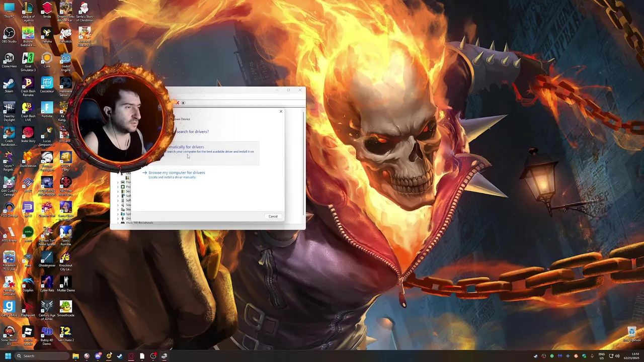
Task: Open Elden Ring Nightreign shortcut
Action: point(47,187)
